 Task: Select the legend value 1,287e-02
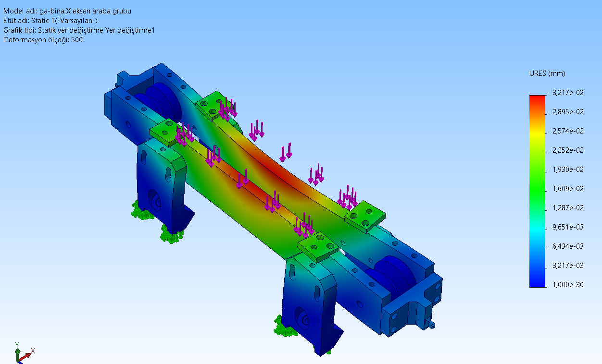(x=568, y=208)
